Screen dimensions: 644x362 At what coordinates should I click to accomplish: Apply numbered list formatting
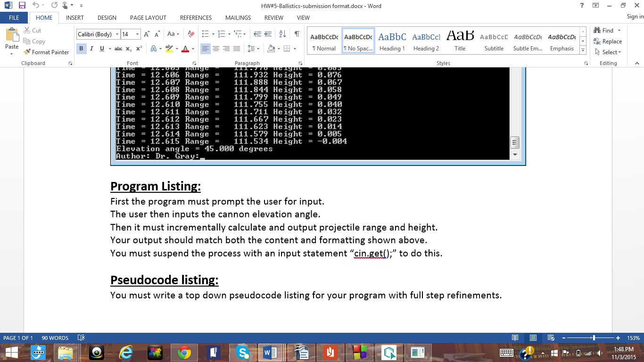pyautogui.click(x=221, y=34)
